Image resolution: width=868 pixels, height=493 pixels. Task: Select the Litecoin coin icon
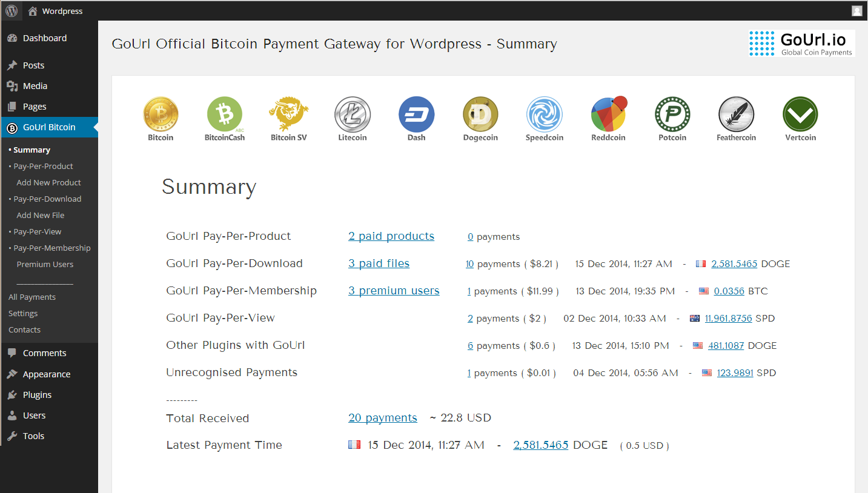coord(353,114)
